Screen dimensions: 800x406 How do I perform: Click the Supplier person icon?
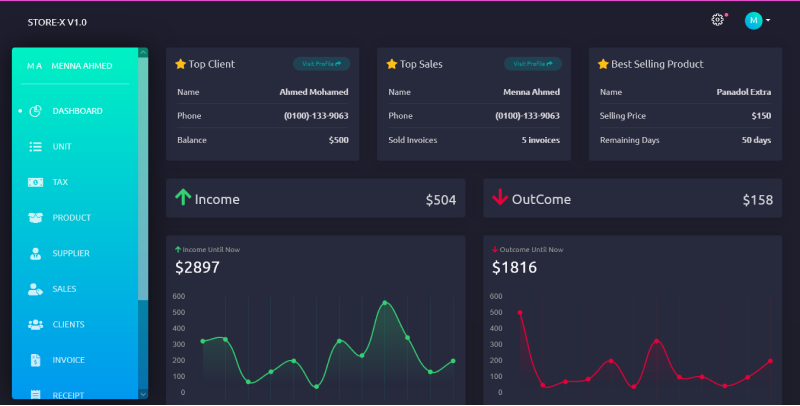tap(35, 253)
